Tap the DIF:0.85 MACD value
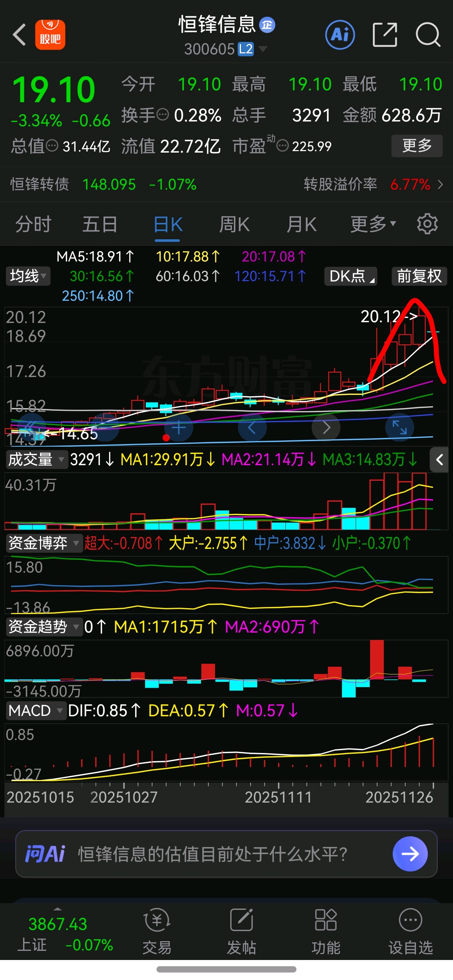The width and height of the screenshot is (453, 980). [104, 711]
